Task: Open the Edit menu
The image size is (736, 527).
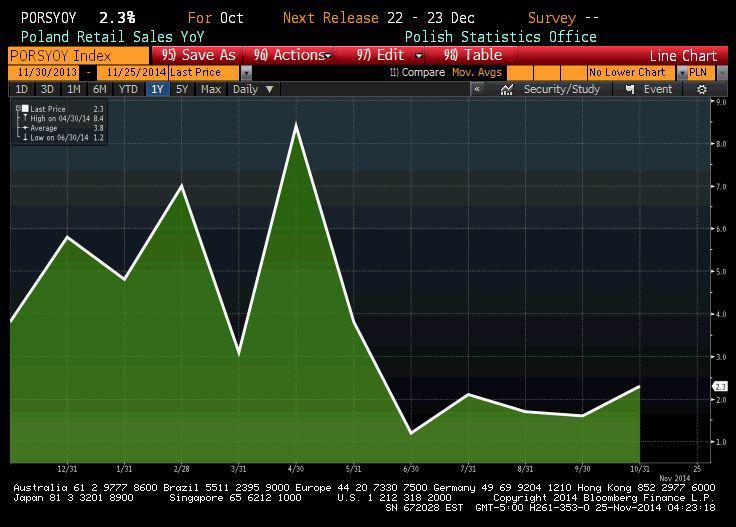Action: pyautogui.click(x=389, y=55)
